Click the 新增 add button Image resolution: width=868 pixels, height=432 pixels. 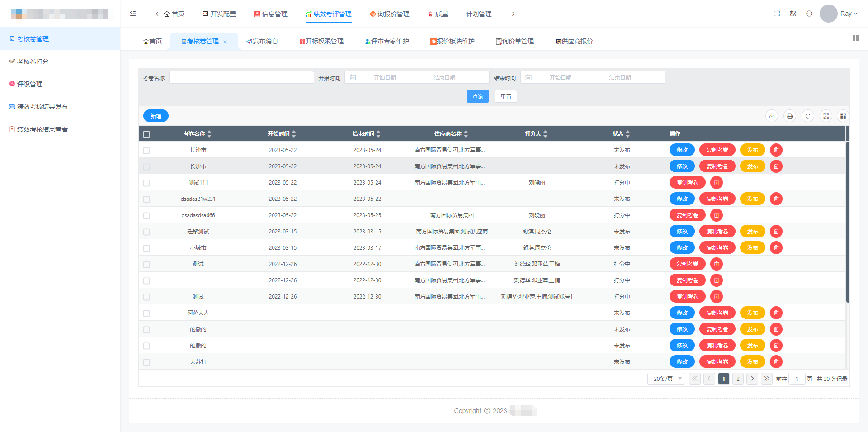pyautogui.click(x=156, y=116)
